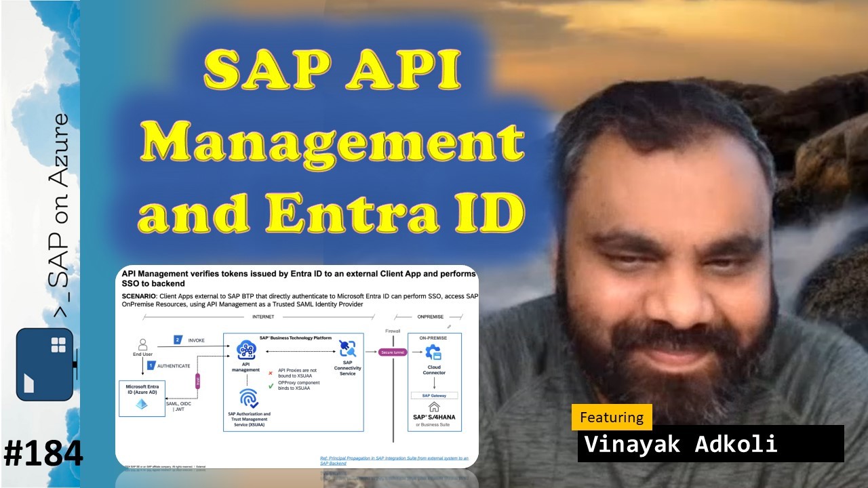Click 'Microsoft Entra ID (Azure AD)' text
868x488 pixels.
pos(142,390)
